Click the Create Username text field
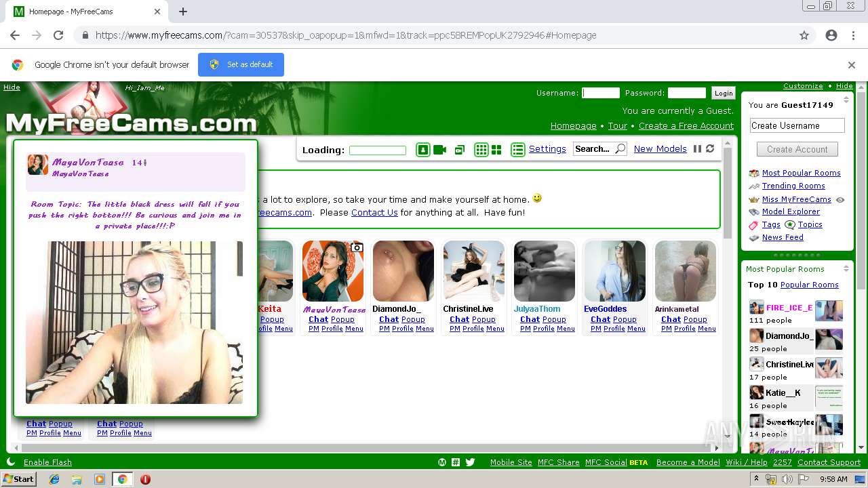This screenshot has width=868, height=488. [797, 125]
